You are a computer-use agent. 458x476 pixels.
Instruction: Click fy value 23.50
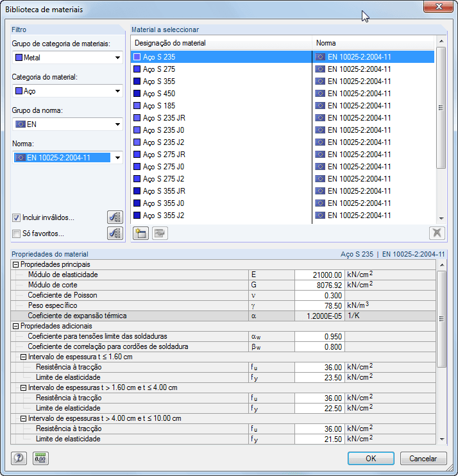pyautogui.click(x=319, y=378)
